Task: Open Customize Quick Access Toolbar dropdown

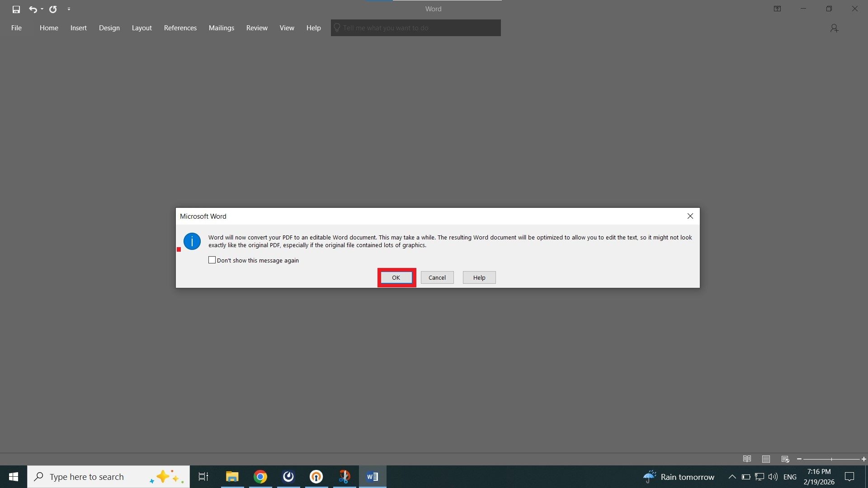Action: (x=69, y=9)
